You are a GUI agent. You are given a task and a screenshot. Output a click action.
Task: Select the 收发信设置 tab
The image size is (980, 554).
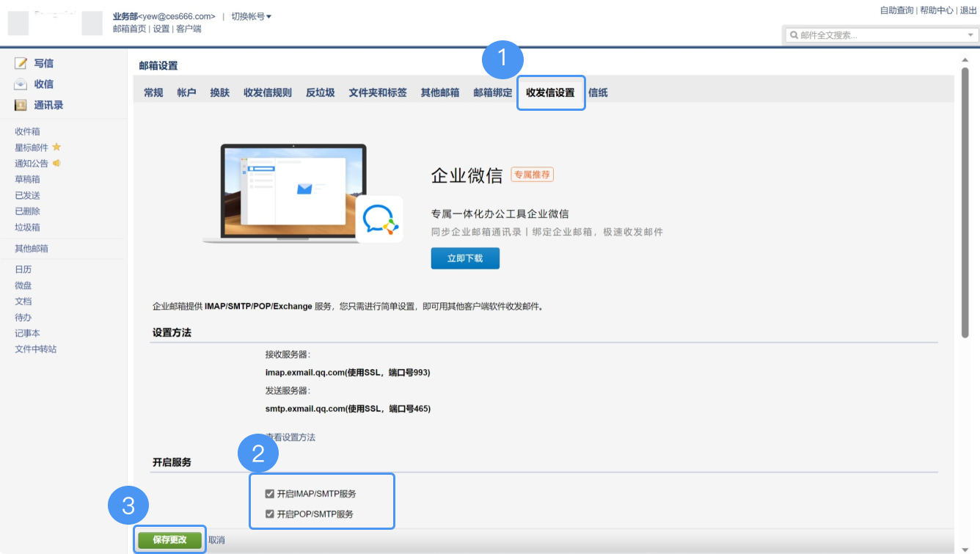[550, 92]
